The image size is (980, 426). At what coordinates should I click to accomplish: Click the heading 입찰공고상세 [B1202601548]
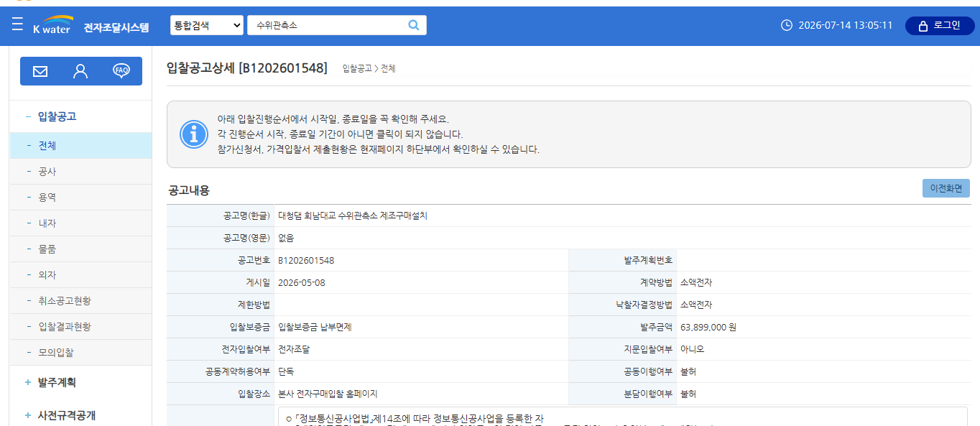(246, 68)
